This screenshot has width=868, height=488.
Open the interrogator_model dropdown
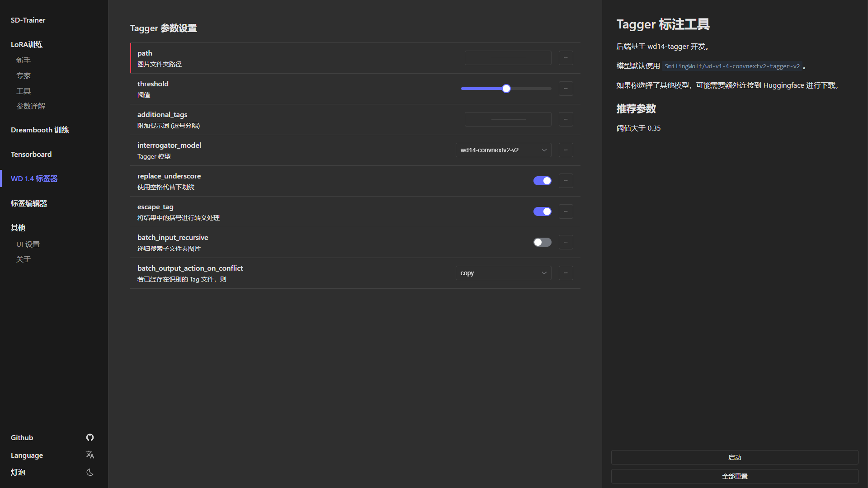(503, 150)
